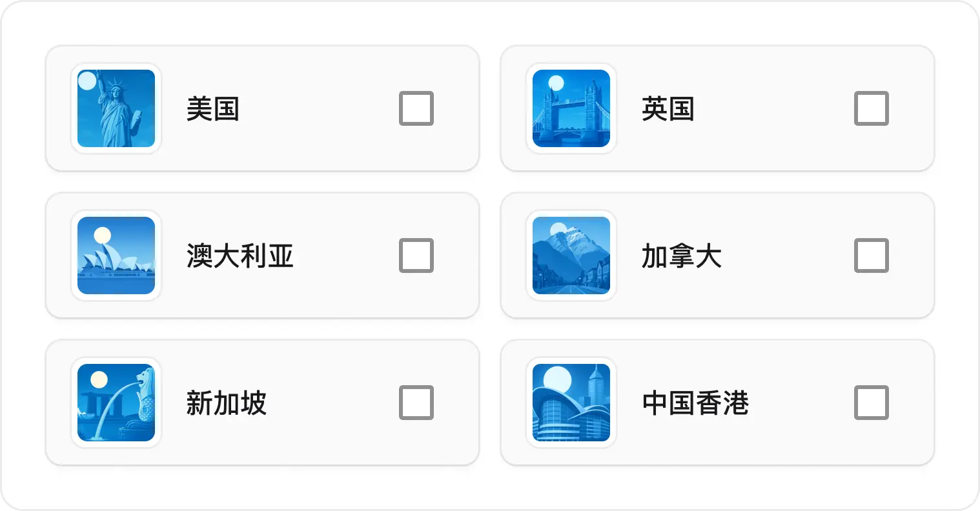Choose the 加拿大 label text
The width and height of the screenshot is (980, 511).
tap(682, 255)
